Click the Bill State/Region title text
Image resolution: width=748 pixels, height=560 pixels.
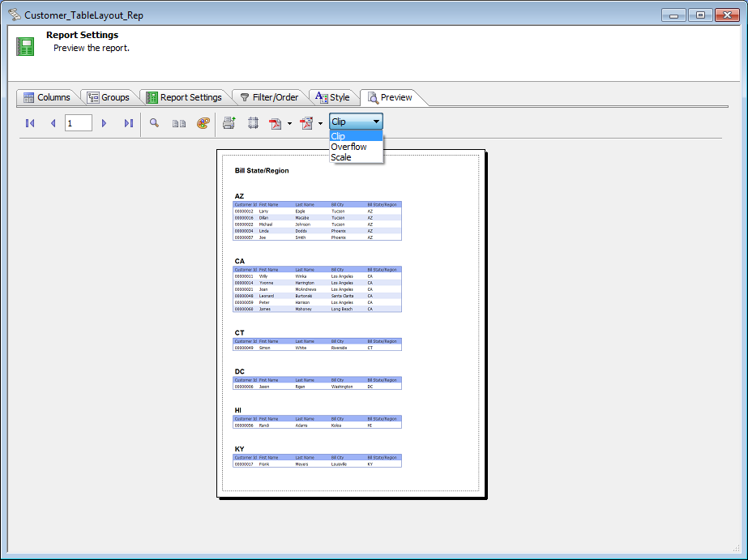[x=262, y=170]
